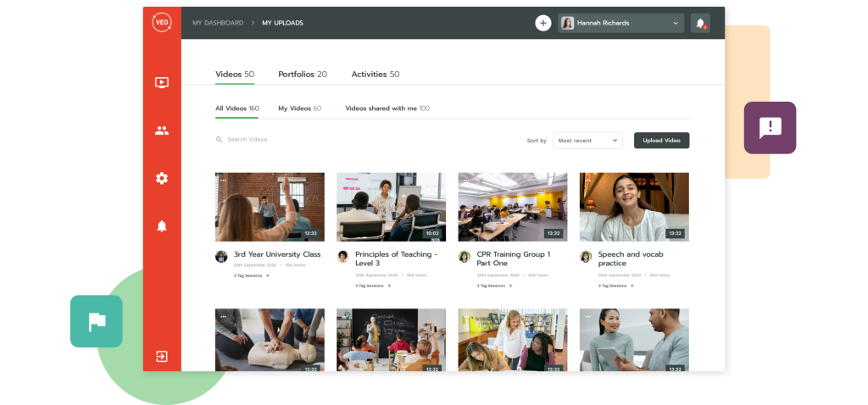Click 3 Tag Sessions under CPR Training Group 1
This screenshot has height=405, width=868.
(491, 286)
